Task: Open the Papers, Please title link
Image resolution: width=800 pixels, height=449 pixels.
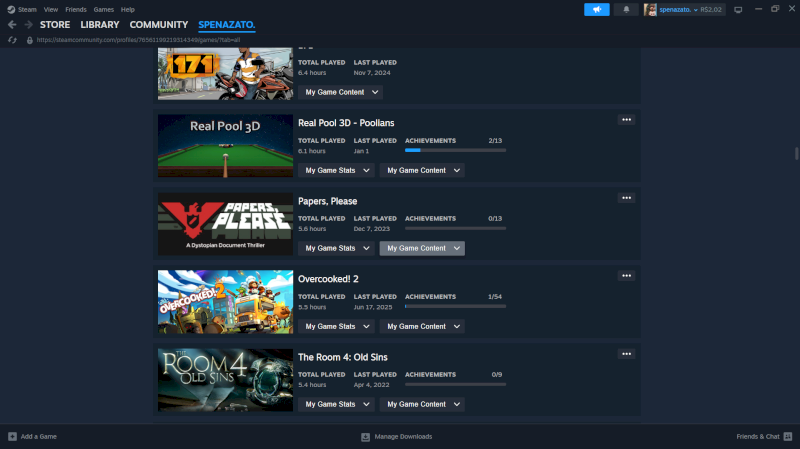Action: [328, 201]
